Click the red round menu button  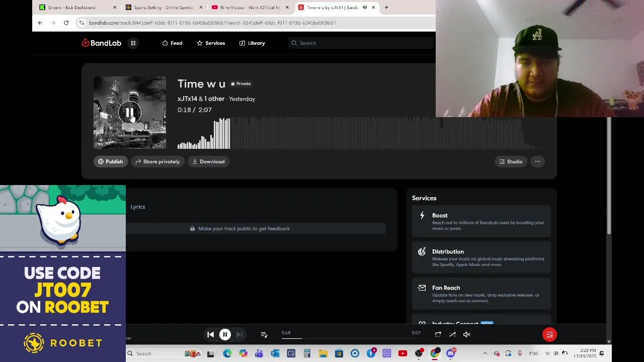tap(549, 334)
